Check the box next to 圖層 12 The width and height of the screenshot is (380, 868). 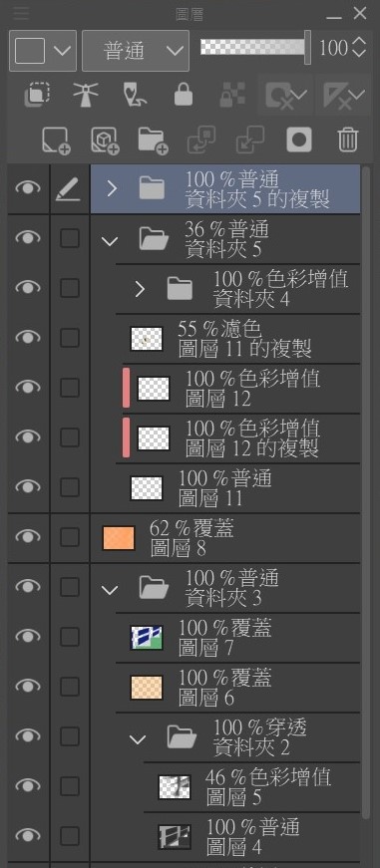click(69, 388)
